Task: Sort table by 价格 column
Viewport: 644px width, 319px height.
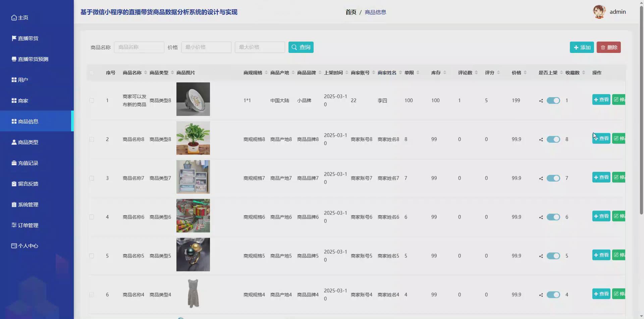Action: (525, 72)
